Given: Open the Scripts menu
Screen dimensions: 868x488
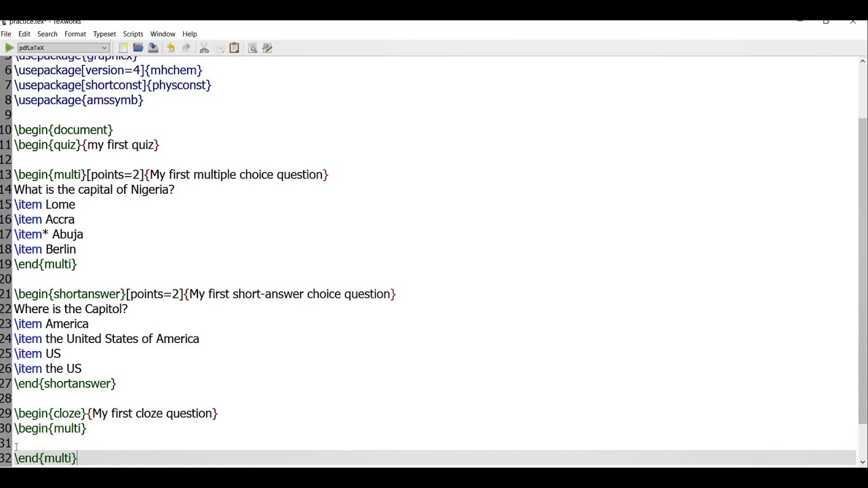Looking at the screenshot, I should tap(133, 34).
